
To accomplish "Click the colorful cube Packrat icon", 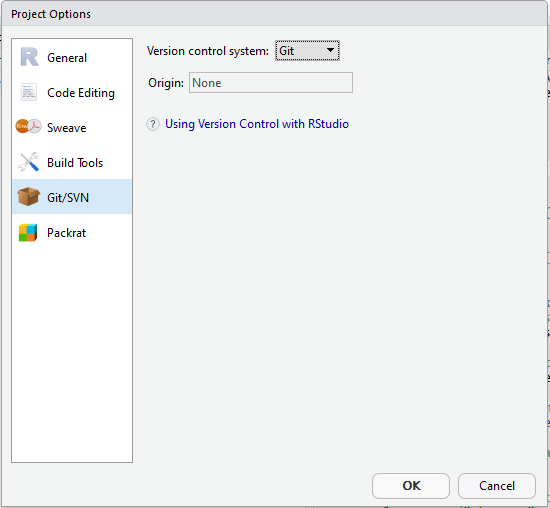I will 28,233.
